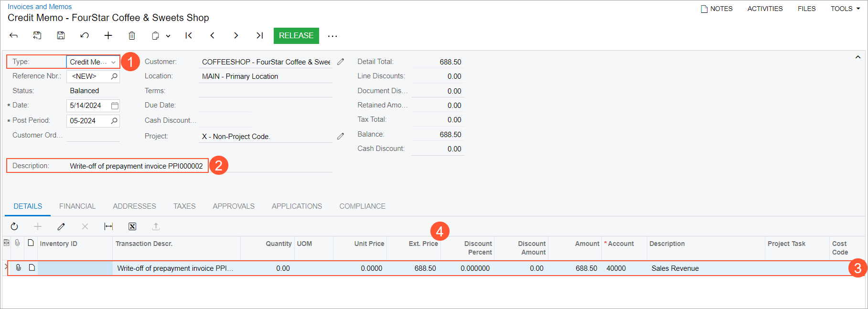
Task: Click Fit to Screen column icon
Action: (x=108, y=226)
